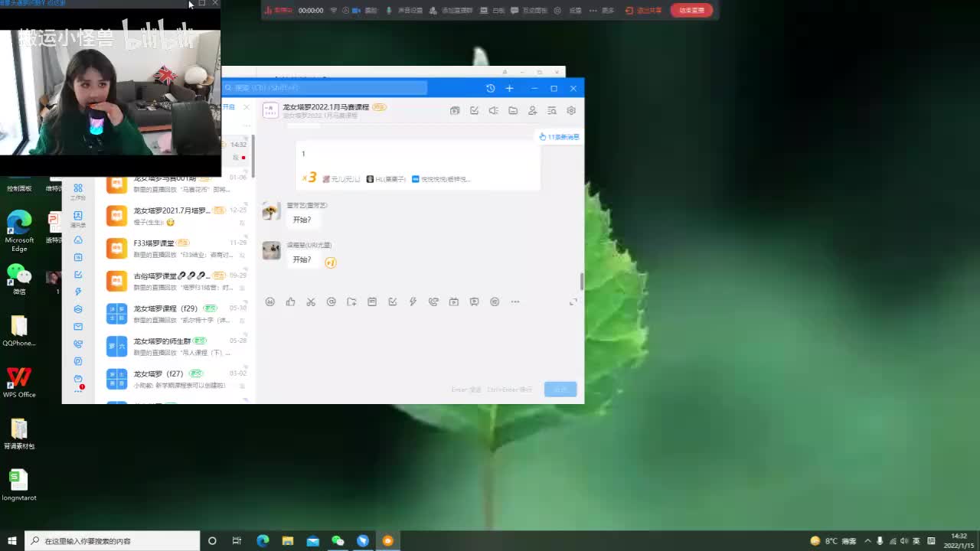Click the calendar icon in chat toolbar
This screenshot has height=551, width=980.
372,302
